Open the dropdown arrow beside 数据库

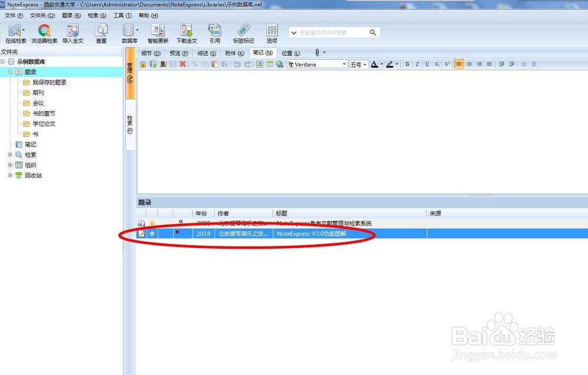[x=137, y=29]
